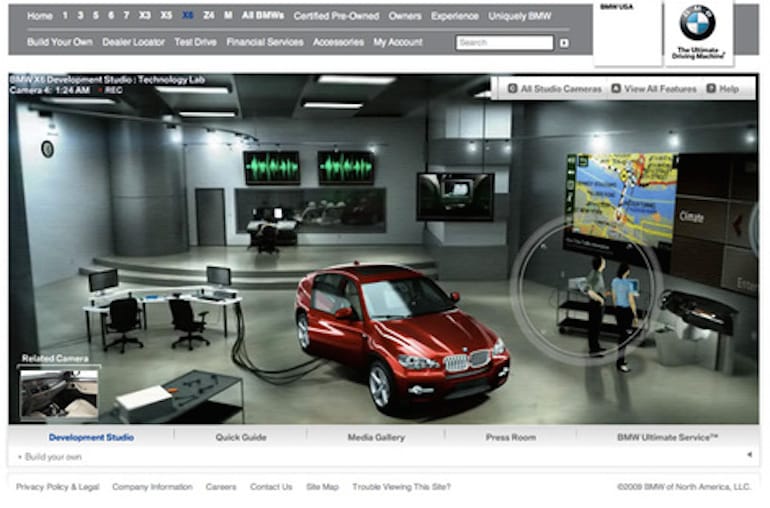Click the Help question mark icon
Viewport: 770px width, 508px height.
click(x=711, y=88)
